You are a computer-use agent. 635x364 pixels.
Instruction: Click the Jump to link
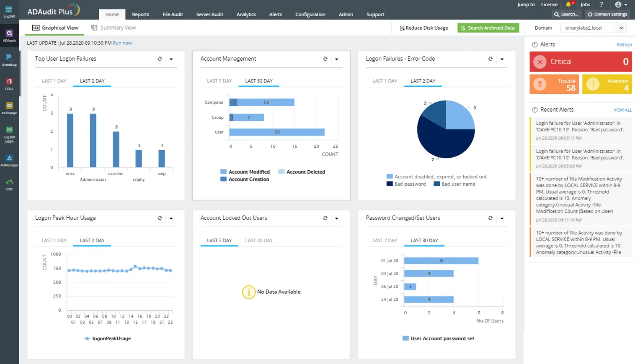[526, 5]
